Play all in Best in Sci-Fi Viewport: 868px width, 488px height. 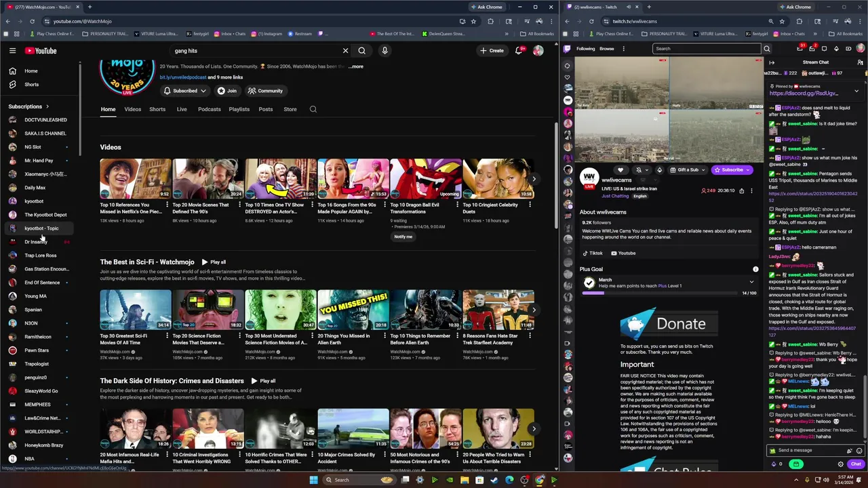[214, 262]
